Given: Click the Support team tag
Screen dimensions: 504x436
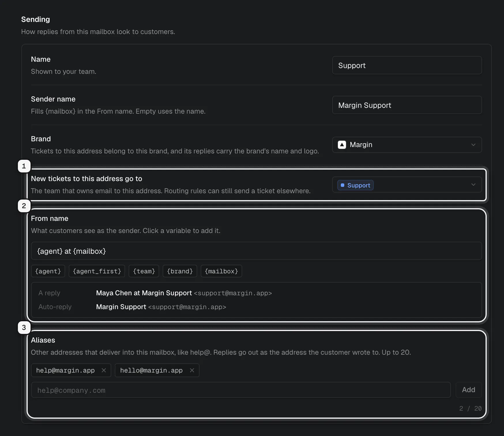Looking at the screenshot, I should pos(356,185).
